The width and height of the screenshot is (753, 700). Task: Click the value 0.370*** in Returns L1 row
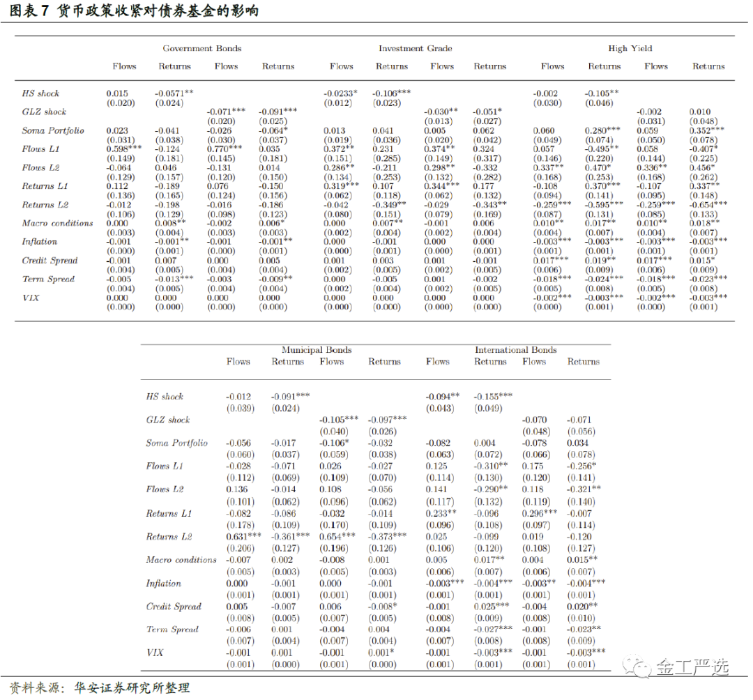coord(602,185)
